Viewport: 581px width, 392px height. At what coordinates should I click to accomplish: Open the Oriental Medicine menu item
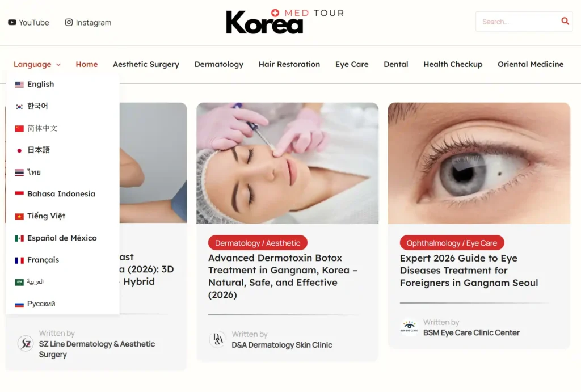pyautogui.click(x=530, y=64)
